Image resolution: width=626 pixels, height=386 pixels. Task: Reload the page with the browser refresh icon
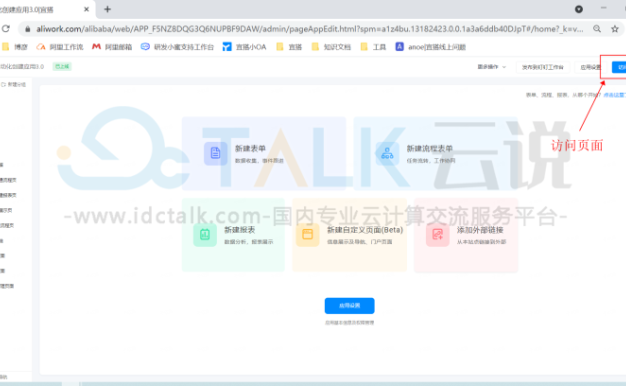coord(6,29)
